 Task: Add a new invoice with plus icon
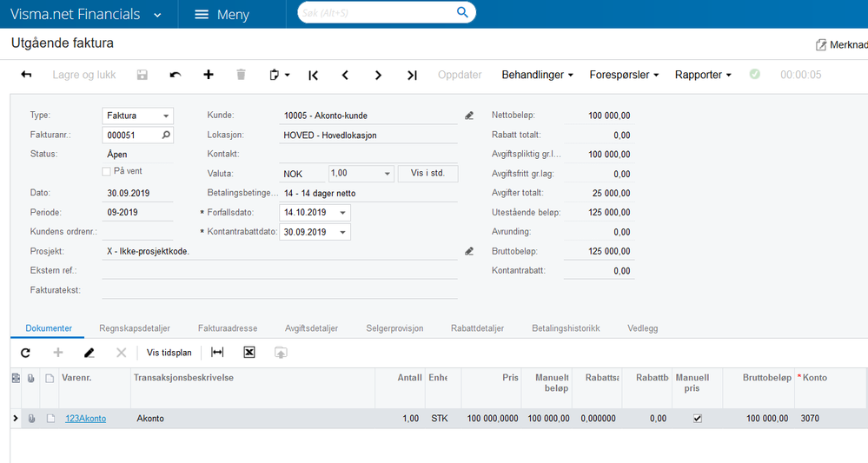click(x=209, y=74)
